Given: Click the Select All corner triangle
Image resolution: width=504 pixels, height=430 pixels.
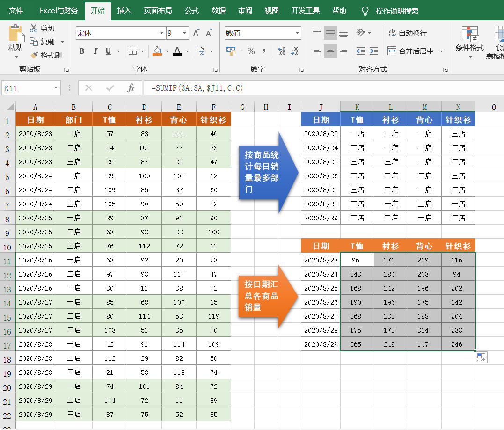Looking at the screenshot, I should pyautogui.click(x=10, y=107).
